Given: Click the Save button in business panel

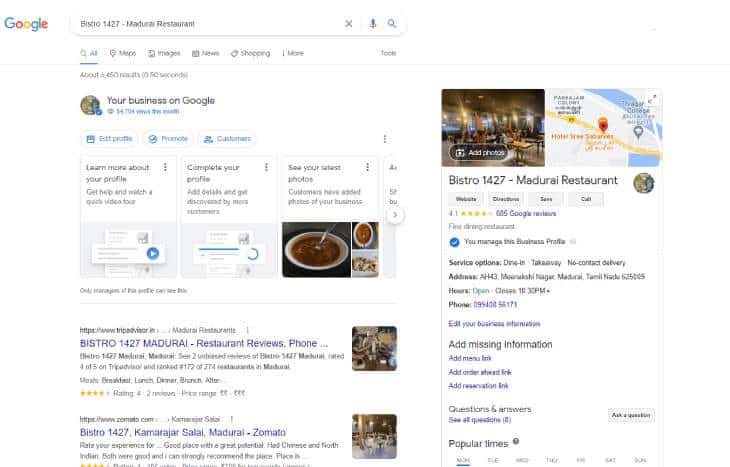Looking at the screenshot, I should (x=546, y=199).
